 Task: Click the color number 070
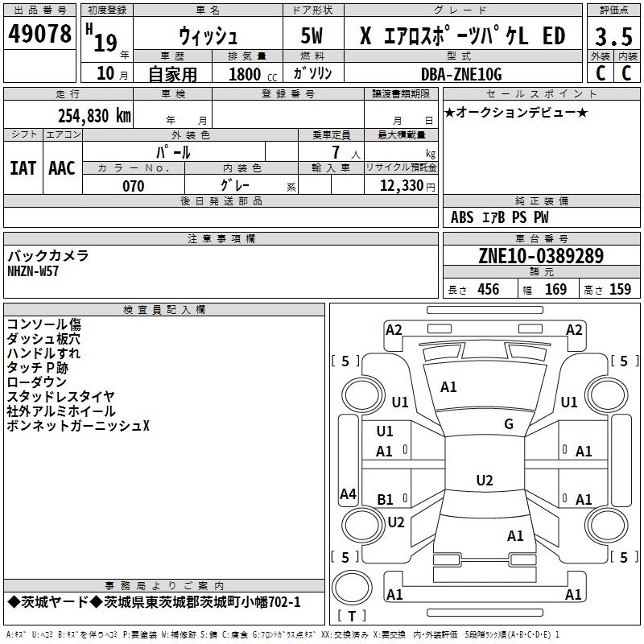(x=133, y=186)
